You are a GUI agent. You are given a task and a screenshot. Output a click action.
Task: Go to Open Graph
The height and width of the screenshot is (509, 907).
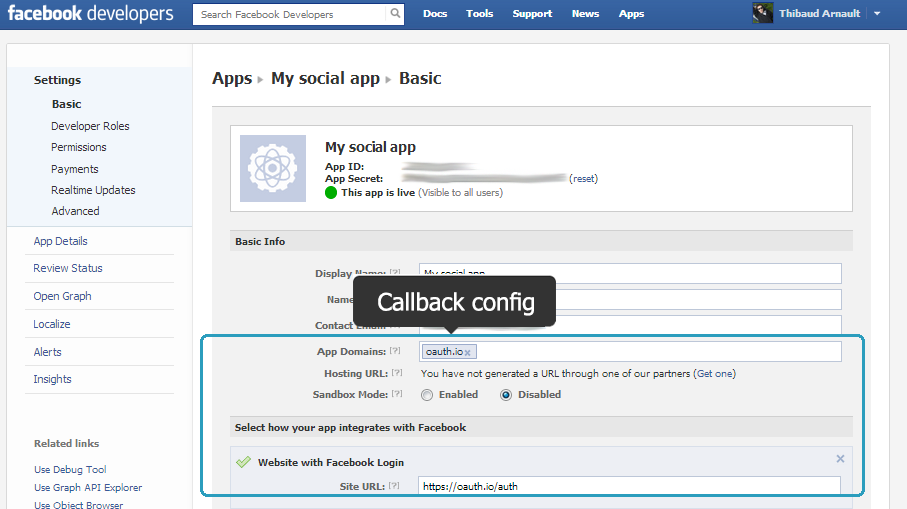tap(62, 296)
